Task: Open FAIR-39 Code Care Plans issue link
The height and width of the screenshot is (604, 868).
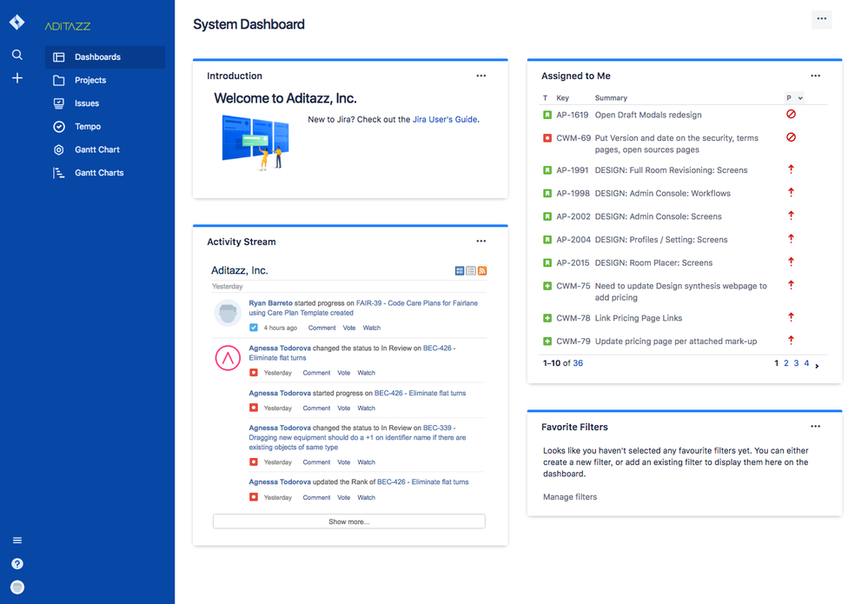Action: pyautogui.click(x=363, y=308)
